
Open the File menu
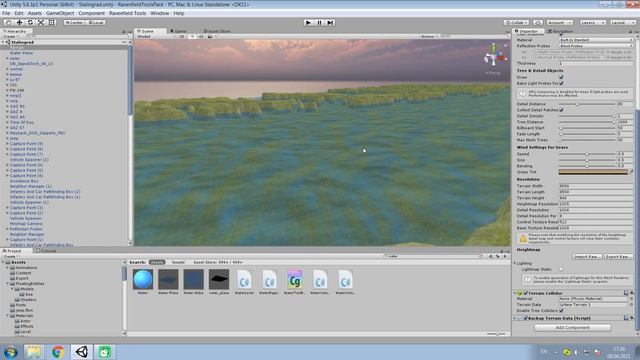[x=6, y=13]
